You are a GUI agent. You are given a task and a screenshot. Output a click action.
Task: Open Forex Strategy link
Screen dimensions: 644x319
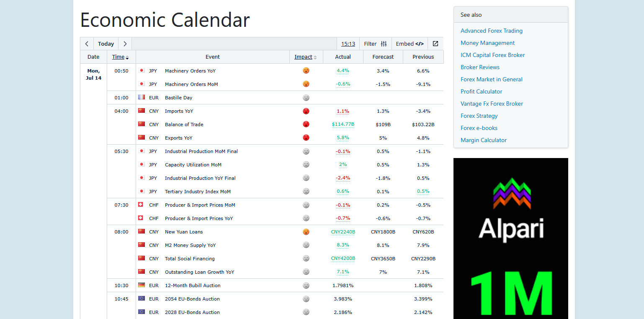click(479, 116)
